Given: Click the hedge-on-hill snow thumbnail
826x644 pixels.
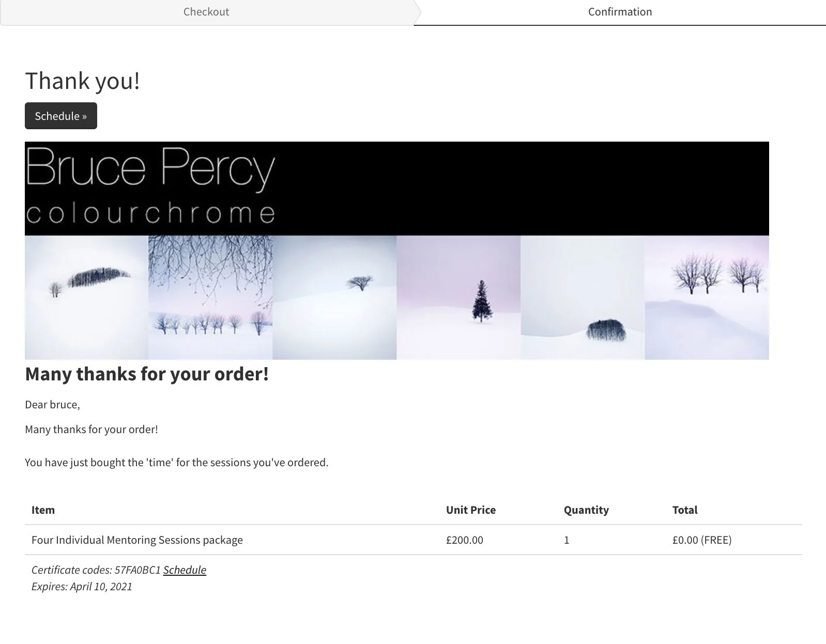Looking at the screenshot, I should click(86, 298).
